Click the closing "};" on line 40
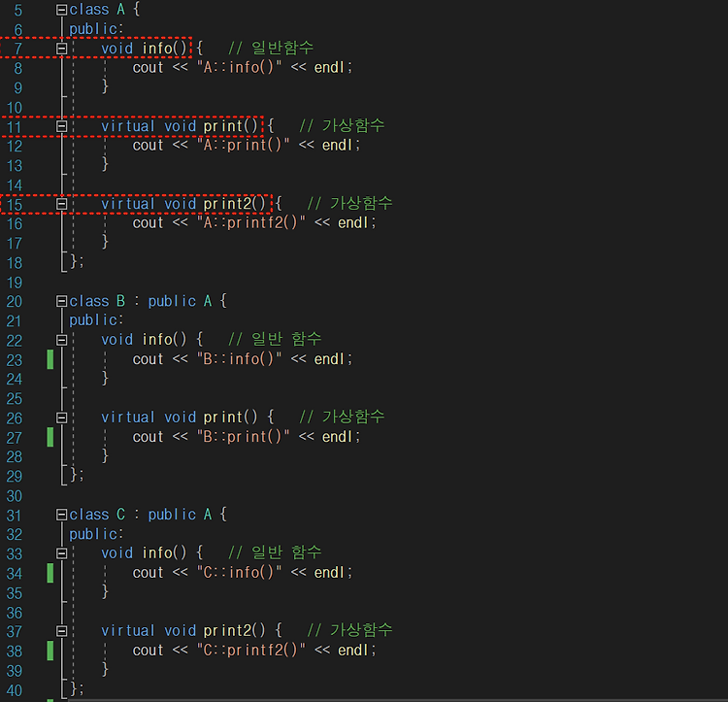This screenshot has width=728, height=702. (x=77, y=689)
